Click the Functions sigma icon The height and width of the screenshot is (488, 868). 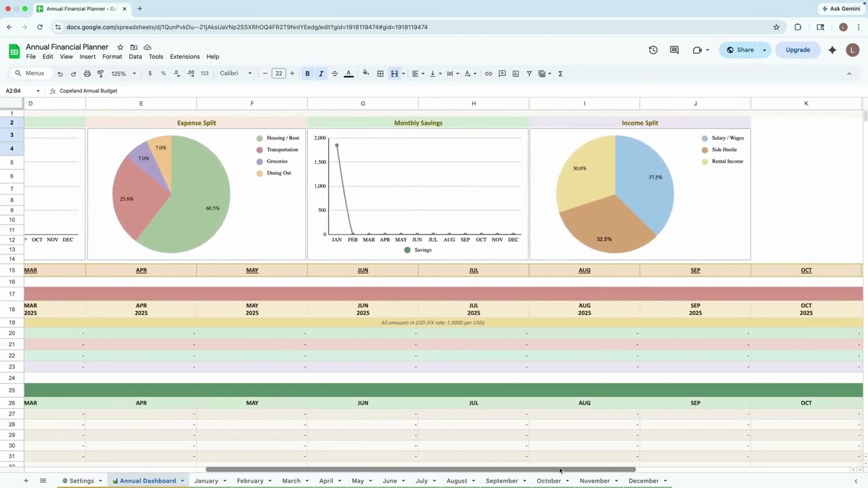pos(560,74)
